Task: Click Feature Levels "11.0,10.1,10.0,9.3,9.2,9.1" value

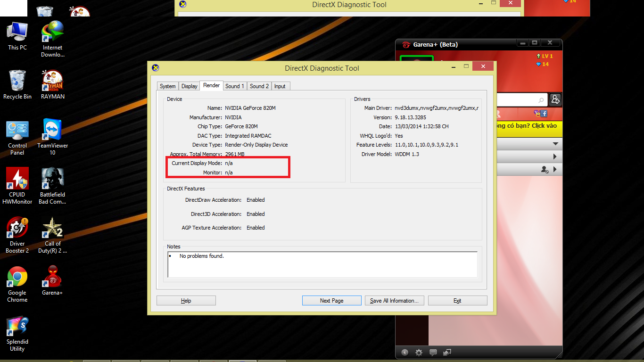Action: pos(426,145)
